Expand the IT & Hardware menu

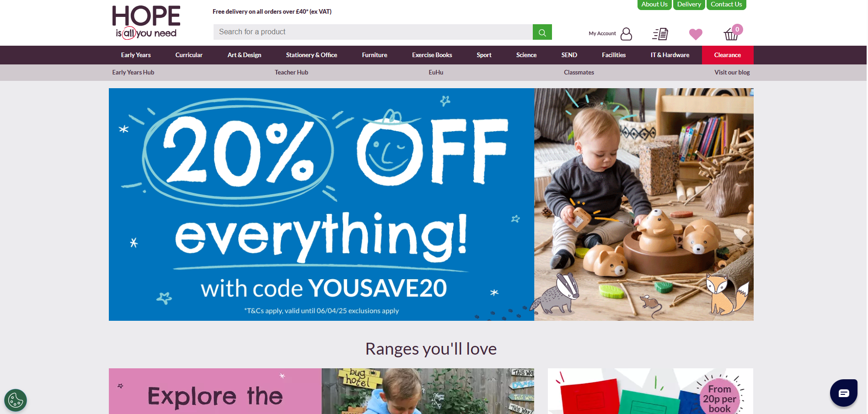[670, 55]
